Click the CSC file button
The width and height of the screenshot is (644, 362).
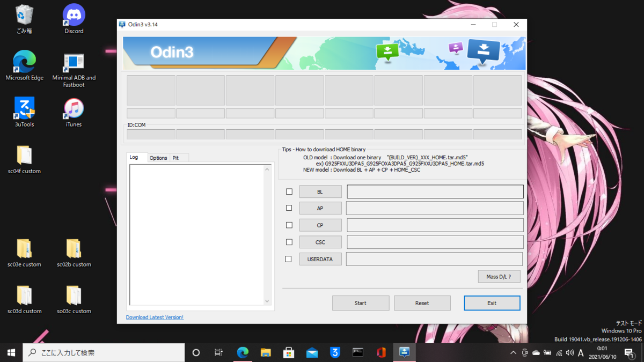[x=320, y=242]
